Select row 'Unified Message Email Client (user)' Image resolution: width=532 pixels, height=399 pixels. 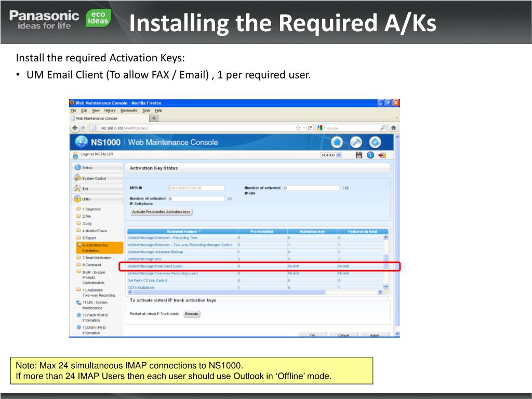tap(255, 267)
